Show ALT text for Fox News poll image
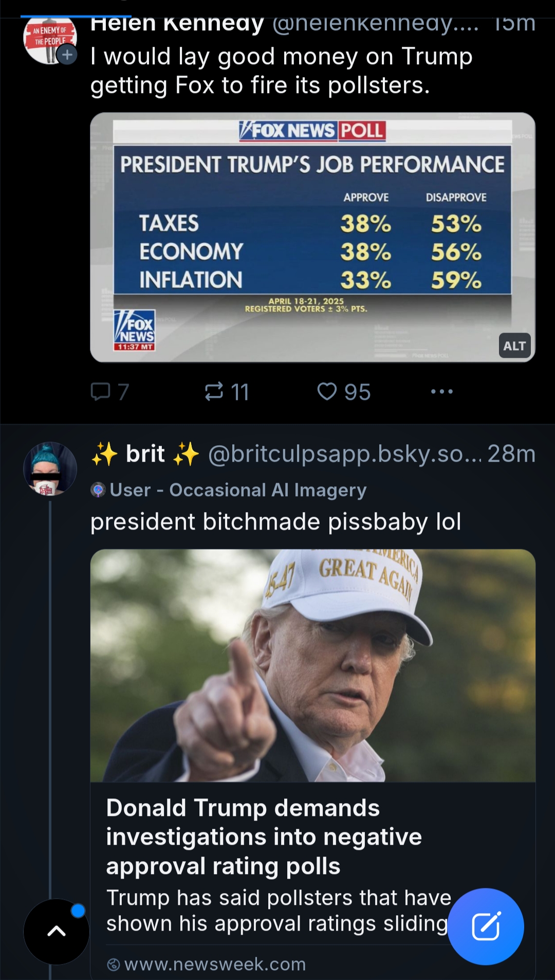 point(514,346)
